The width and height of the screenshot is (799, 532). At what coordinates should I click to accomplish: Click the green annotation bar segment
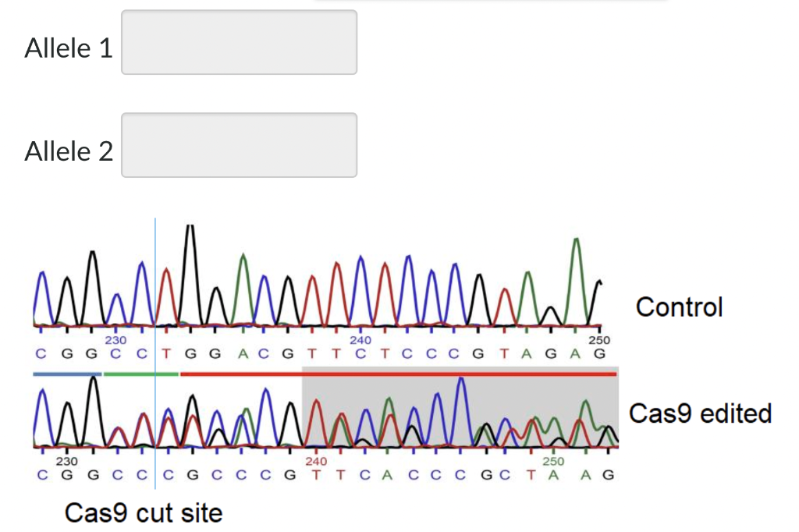pyautogui.click(x=140, y=374)
